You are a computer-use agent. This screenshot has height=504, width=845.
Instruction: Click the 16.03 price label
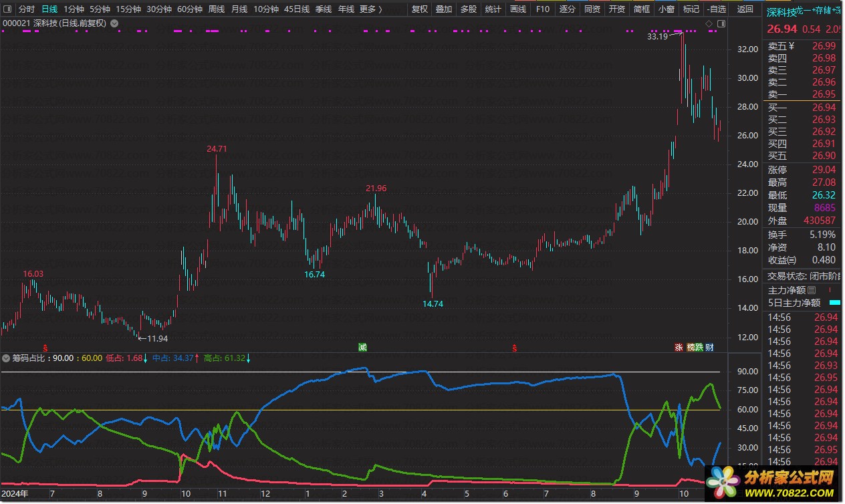(33, 273)
